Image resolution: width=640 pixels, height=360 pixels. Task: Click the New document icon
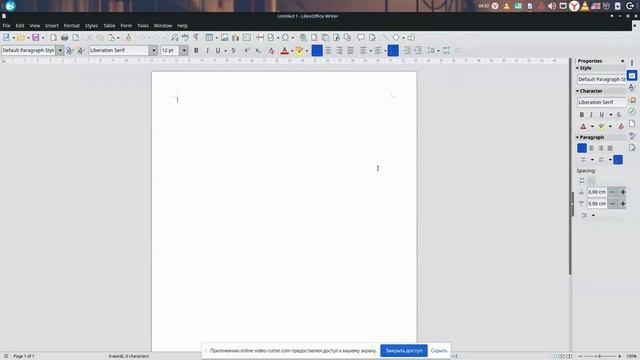click(x=6, y=38)
